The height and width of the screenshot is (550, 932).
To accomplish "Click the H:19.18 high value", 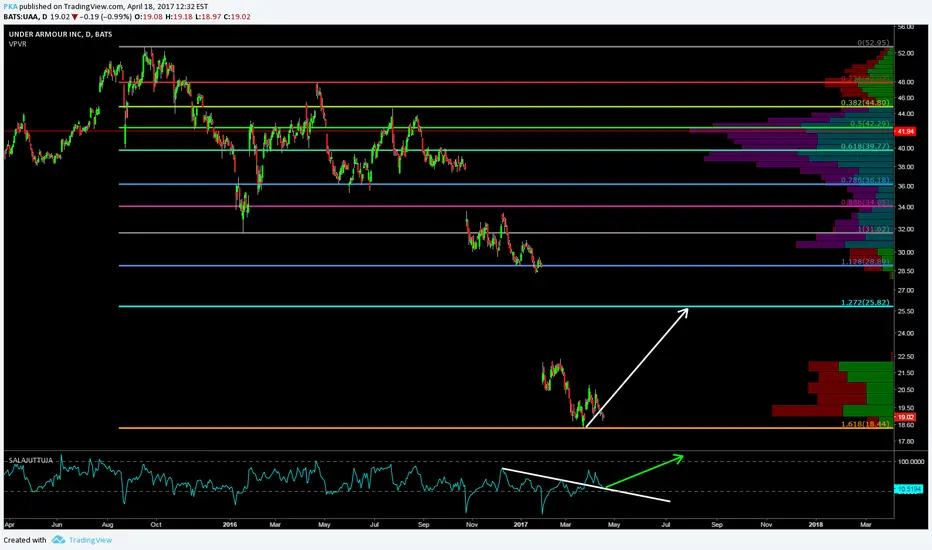I will pos(179,17).
